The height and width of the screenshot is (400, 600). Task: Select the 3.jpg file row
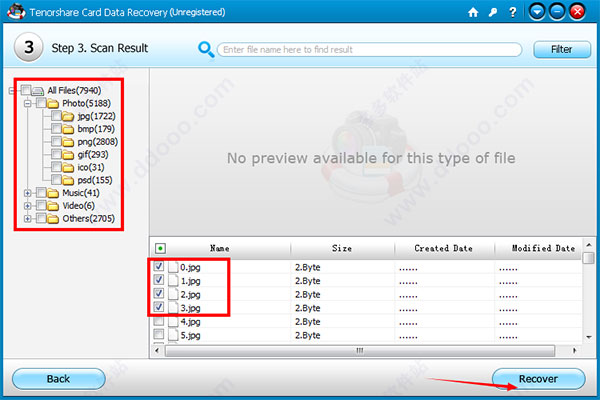pos(366,308)
